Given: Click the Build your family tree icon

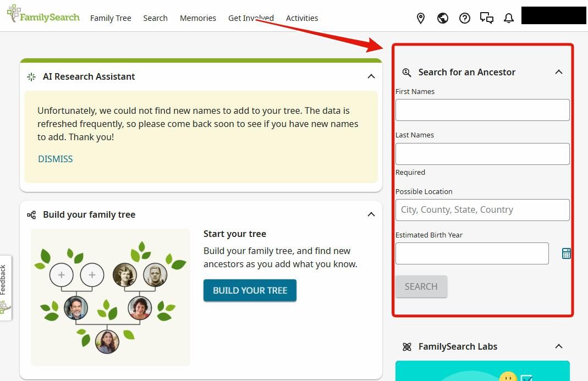Looking at the screenshot, I should point(31,215).
